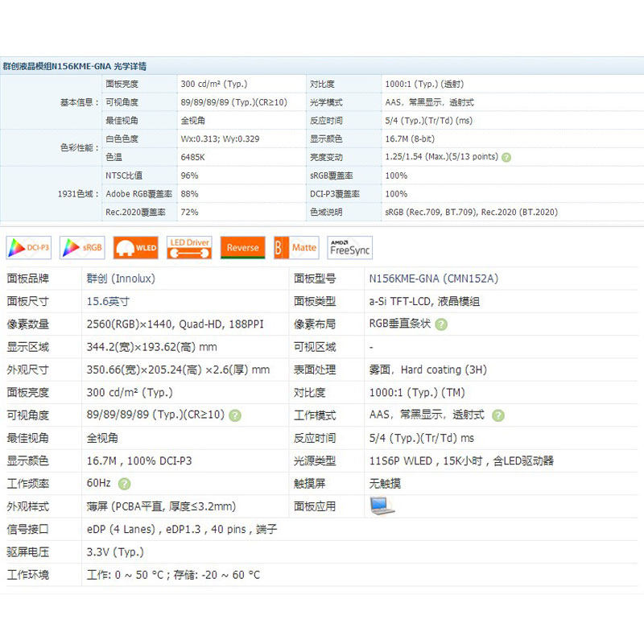This screenshot has height=644, width=644.
Task: Click the 群创液晶模组N156KME-GNA 光学详情 header
Action: (x=74, y=66)
